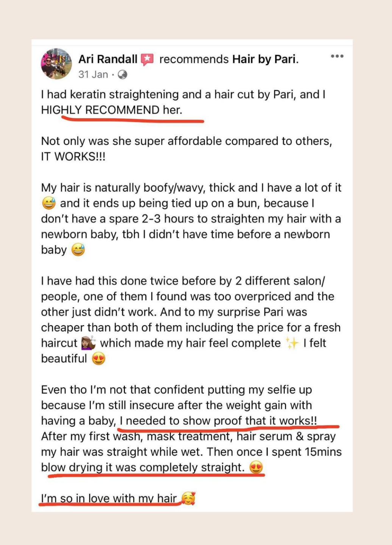Click the haircut emoji after 'haircut'
The width and height of the screenshot is (392, 545).
click(x=89, y=343)
